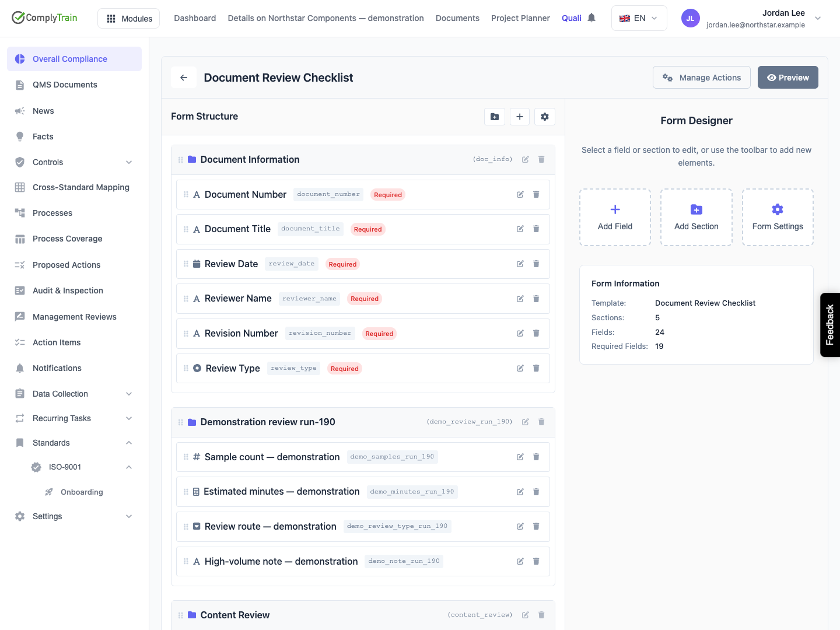Edit the Document Title field

click(520, 229)
